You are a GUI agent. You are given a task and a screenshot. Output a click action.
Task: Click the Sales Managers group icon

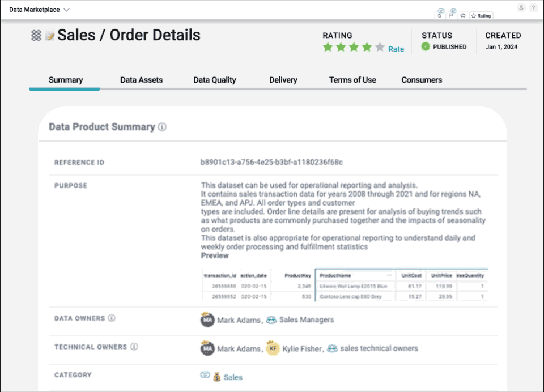(271, 319)
